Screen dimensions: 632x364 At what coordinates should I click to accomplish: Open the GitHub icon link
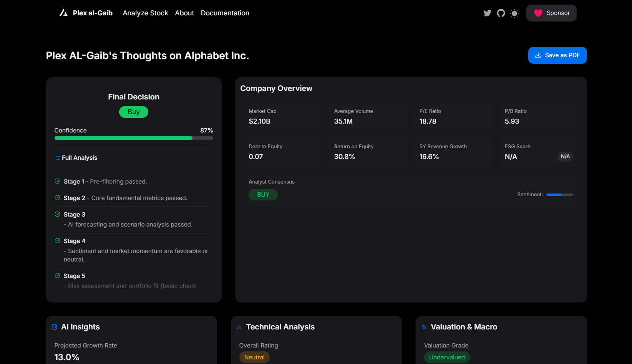[x=501, y=13]
